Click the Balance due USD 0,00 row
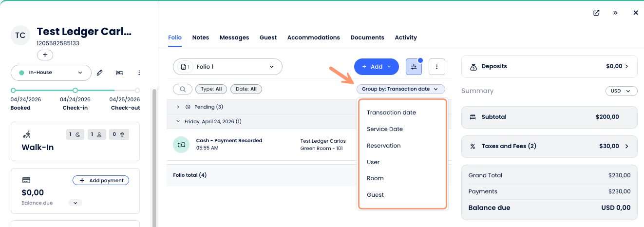Viewport: 644px width, 227px height. point(549,208)
